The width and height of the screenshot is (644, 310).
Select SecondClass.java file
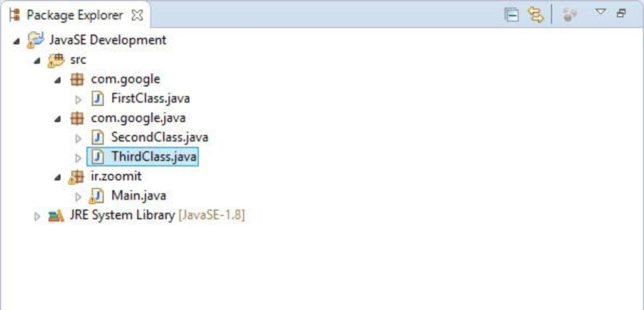[x=160, y=137]
